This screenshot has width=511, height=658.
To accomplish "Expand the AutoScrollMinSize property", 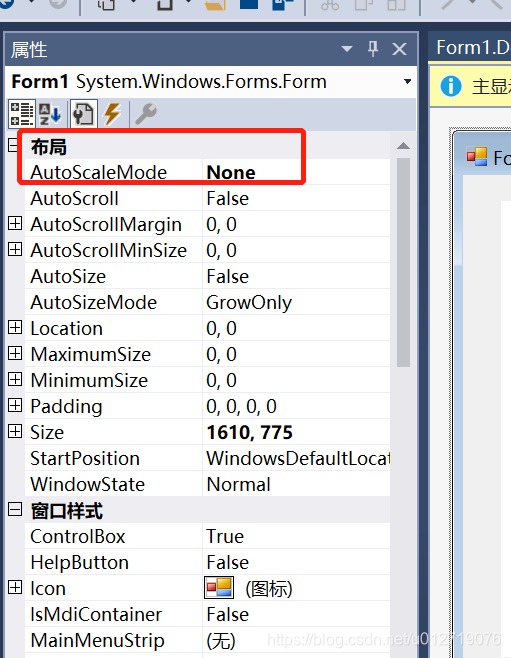I will click(x=15, y=250).
